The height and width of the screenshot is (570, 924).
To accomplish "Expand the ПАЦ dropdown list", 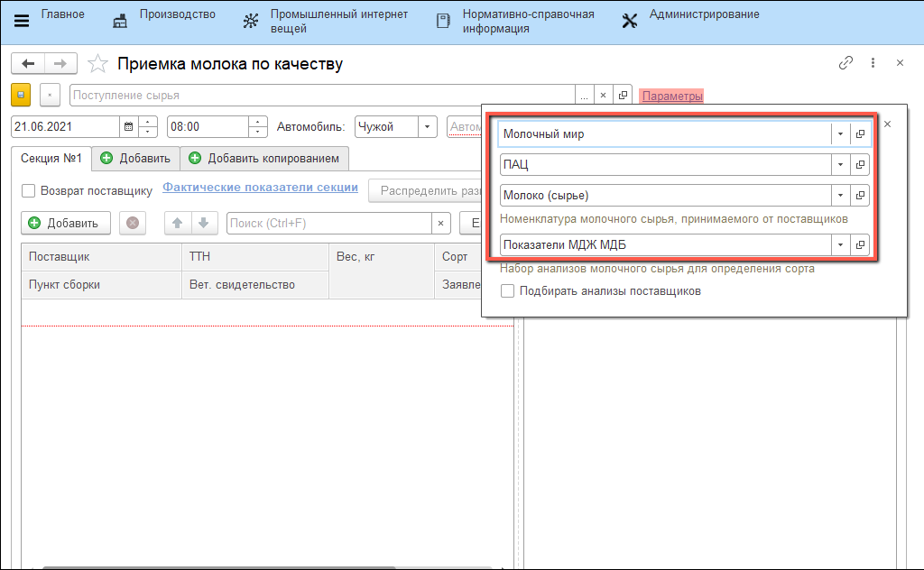I will [x=840, y=165].
